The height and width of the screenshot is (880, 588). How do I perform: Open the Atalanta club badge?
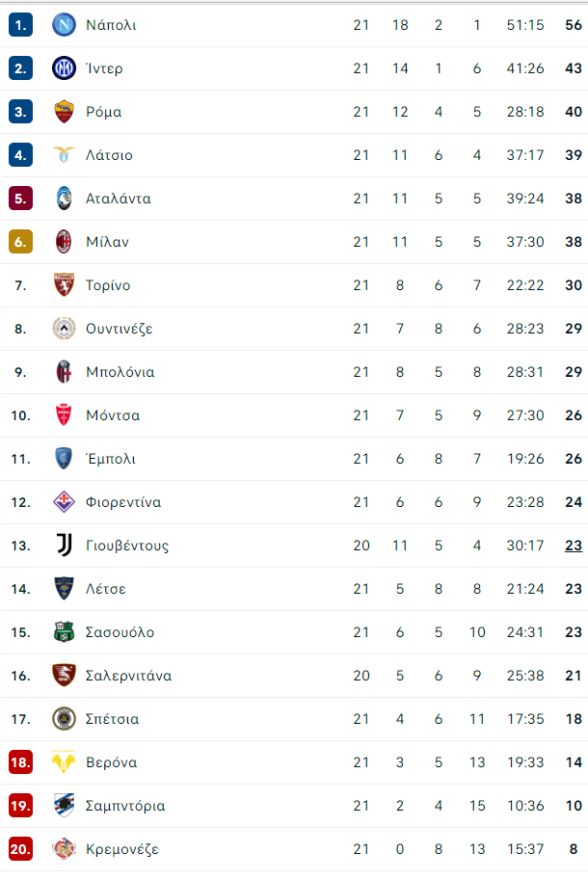pos(64,199)
